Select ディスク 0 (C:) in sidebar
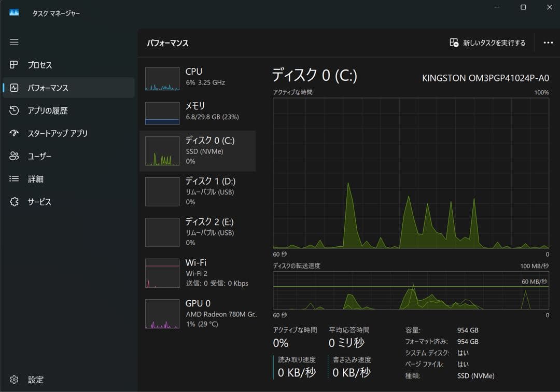 click(197, 150)
